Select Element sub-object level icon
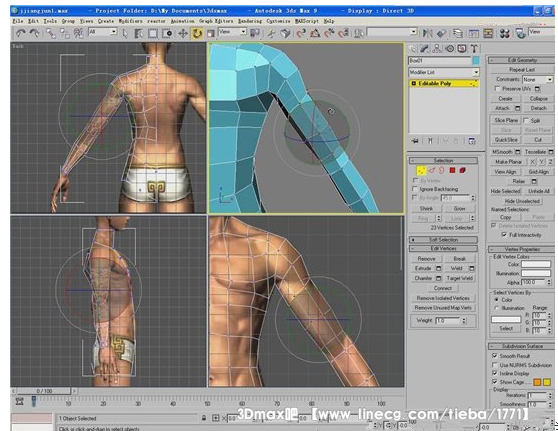558x431 pixels. (x=463, y=170)
